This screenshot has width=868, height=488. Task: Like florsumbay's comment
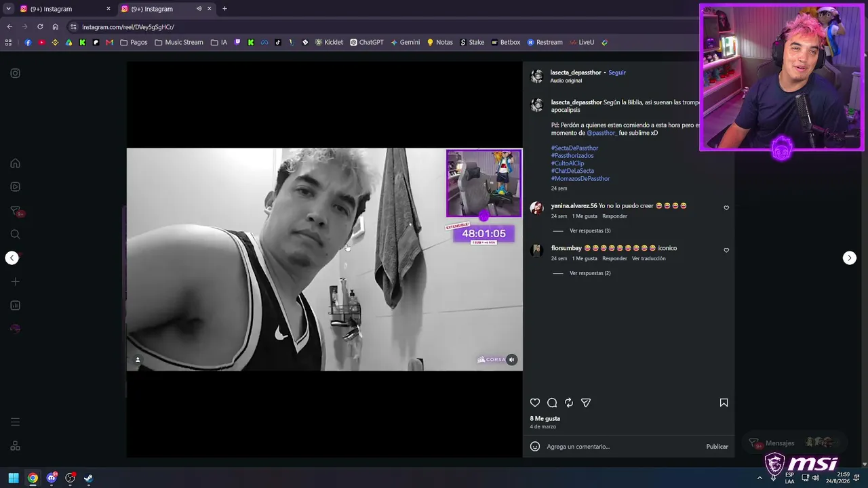click(x=726, y=250)
